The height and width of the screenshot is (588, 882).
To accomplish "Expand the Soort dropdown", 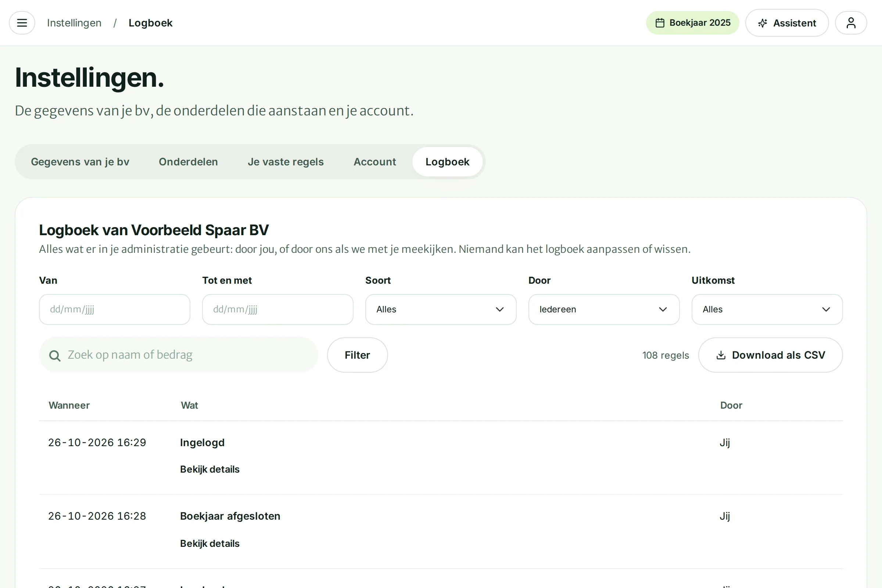I will click(441, 309).
